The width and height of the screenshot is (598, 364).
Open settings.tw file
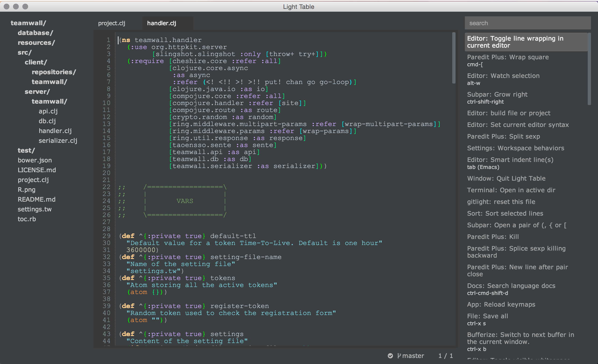point(35,209)
